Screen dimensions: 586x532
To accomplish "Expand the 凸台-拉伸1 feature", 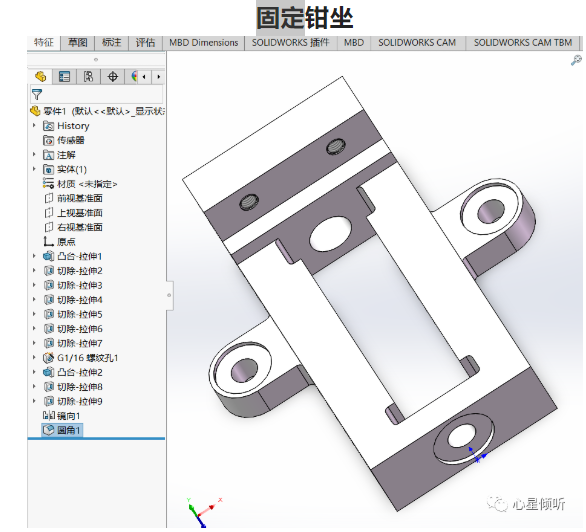I will tap(34, 256).
